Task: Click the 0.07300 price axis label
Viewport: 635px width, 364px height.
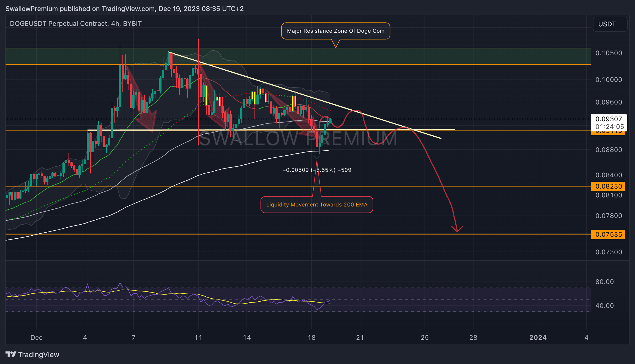Action: tap(609, 252)
